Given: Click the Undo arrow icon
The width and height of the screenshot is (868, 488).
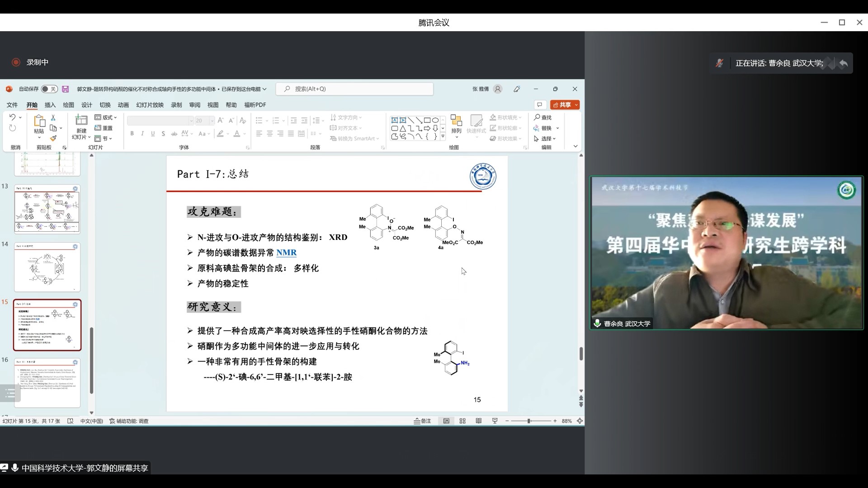Looking at the screenshot, I should (x=13, y=117).
